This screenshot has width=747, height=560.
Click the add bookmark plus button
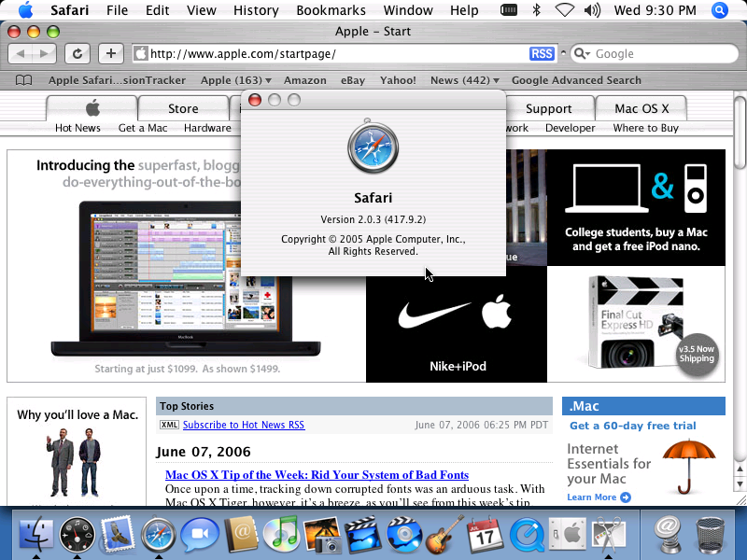(x=112, y=53)
